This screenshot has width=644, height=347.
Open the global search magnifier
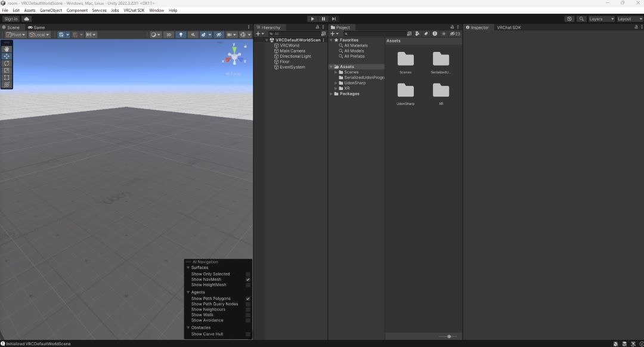coord(581,19)
